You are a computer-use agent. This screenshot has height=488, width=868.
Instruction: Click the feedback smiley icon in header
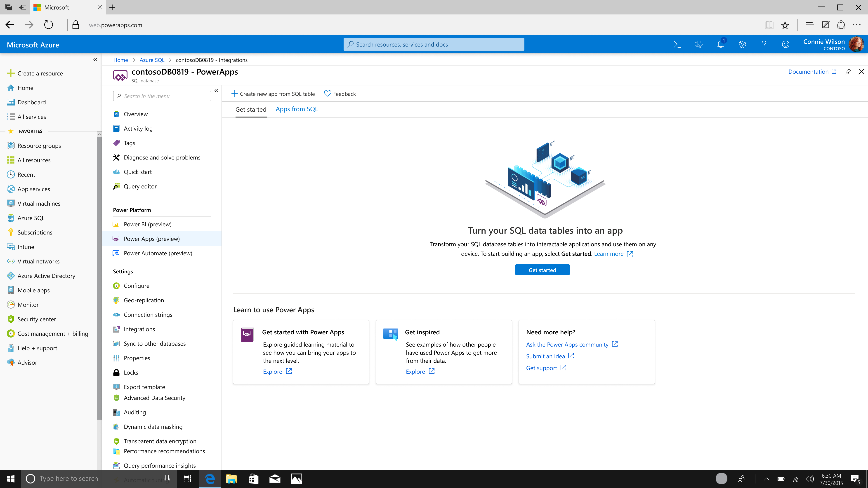(x=785, y=45)
